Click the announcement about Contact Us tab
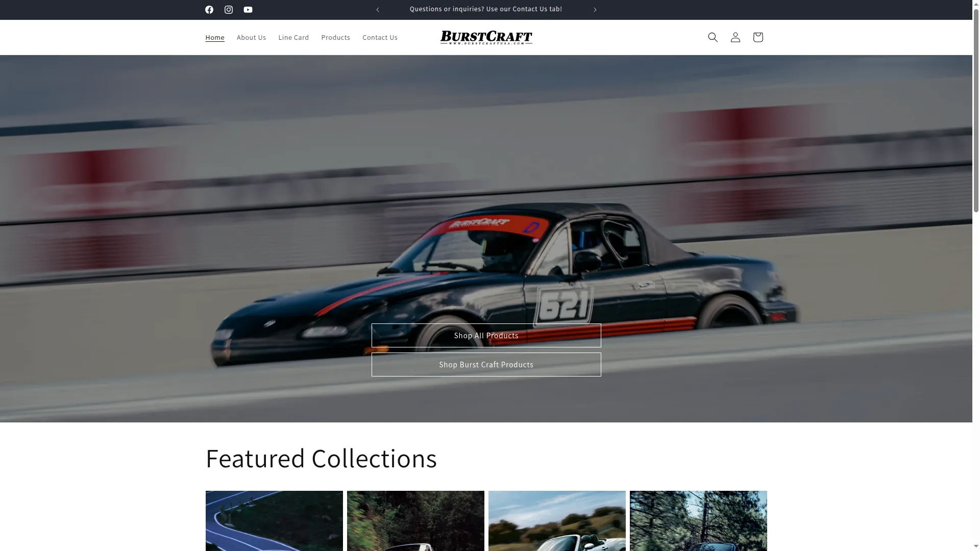 (486, 9)
